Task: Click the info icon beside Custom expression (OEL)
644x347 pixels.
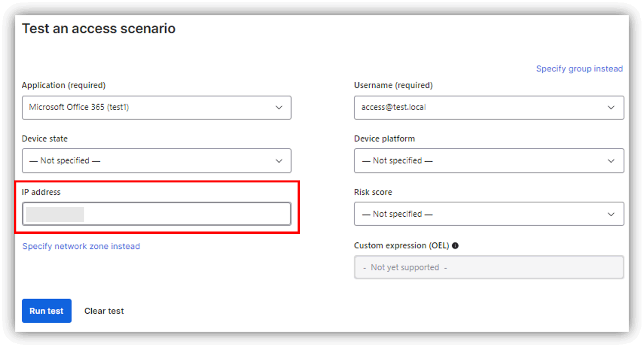Action: coord(455,245)
